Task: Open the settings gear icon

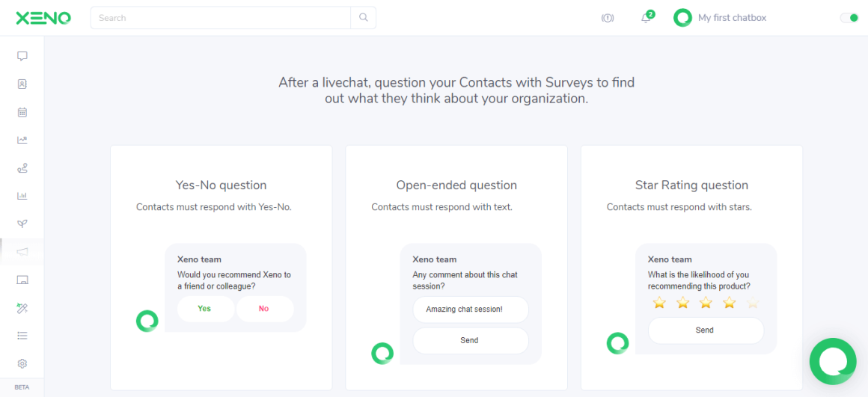Action: [22, 364]
